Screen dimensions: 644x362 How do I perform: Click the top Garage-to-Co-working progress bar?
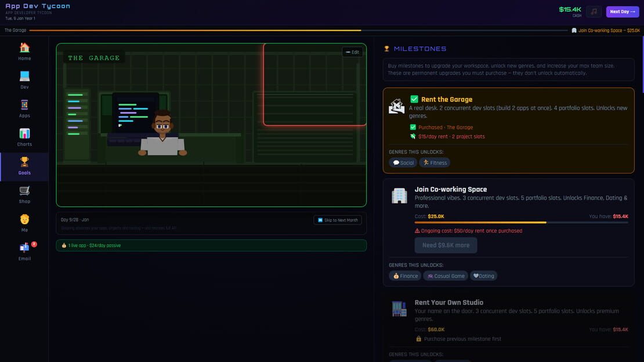[x=299, y=30]
